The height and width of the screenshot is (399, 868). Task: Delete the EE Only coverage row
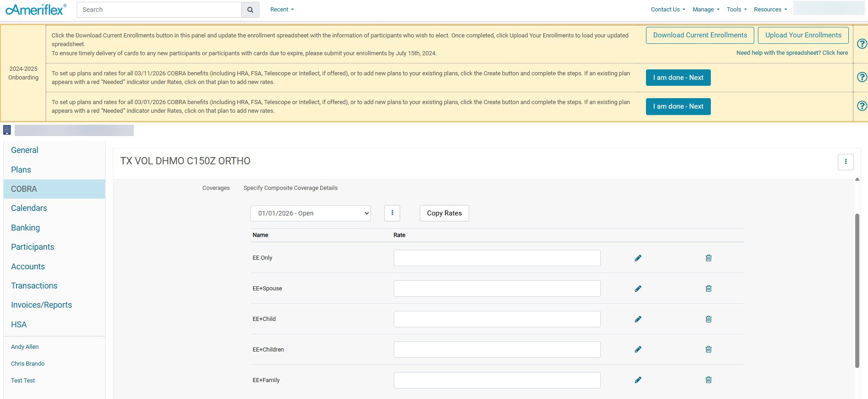coord(708,258)
